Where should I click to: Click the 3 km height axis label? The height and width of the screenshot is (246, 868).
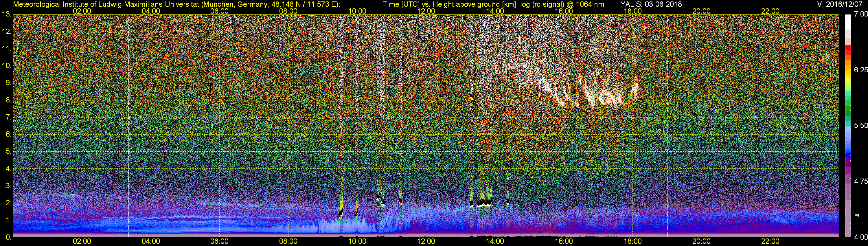point(8,186)
